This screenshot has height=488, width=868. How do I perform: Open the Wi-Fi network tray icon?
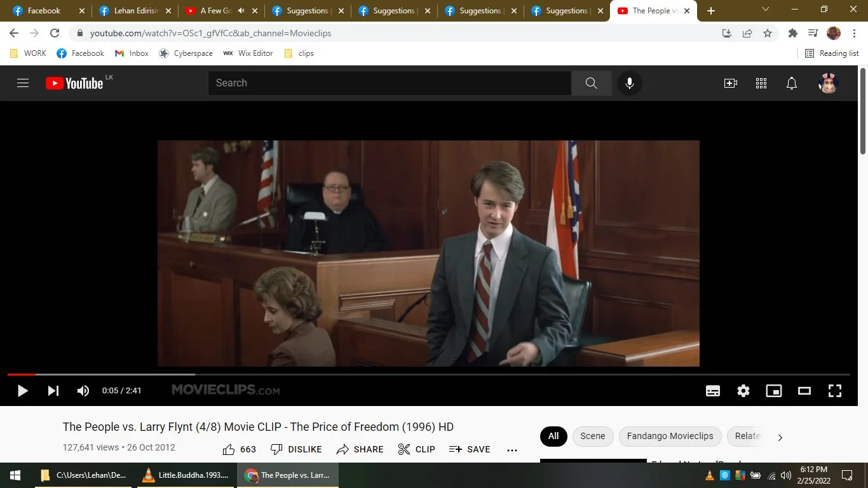tap(771, 475)
